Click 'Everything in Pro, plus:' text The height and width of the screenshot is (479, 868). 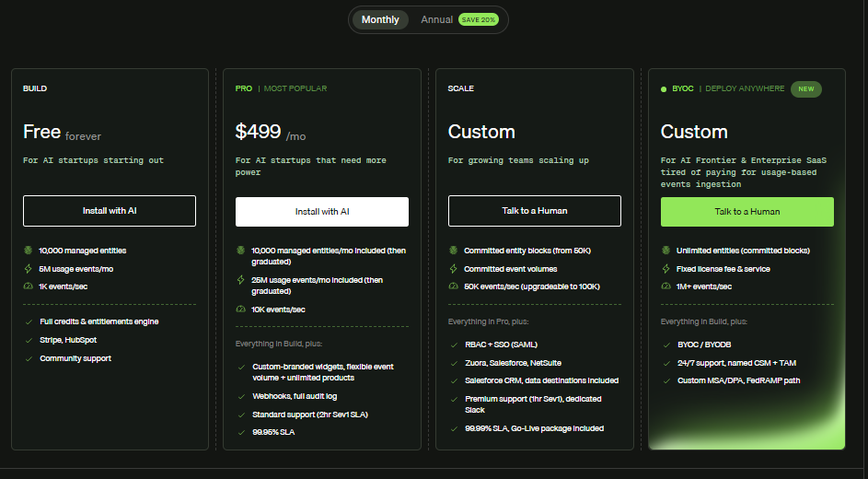click(x=488, y=321)
